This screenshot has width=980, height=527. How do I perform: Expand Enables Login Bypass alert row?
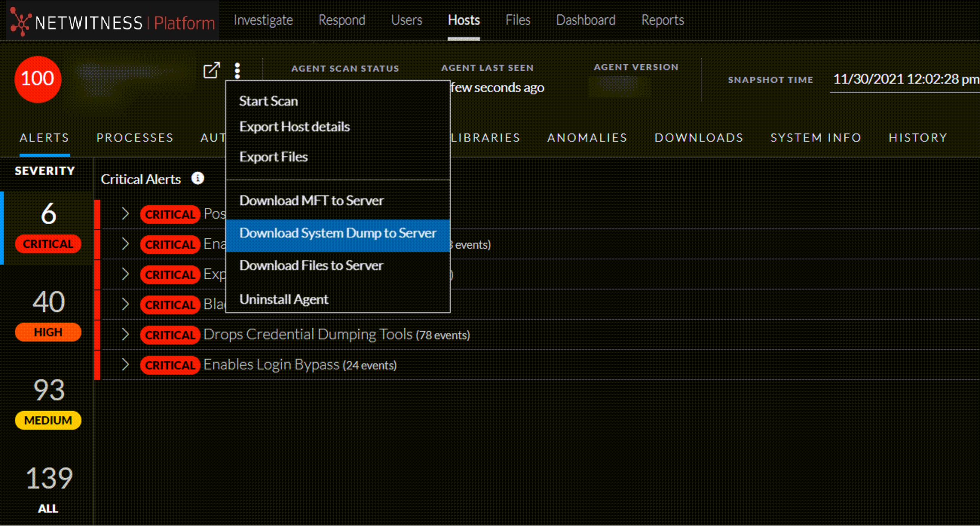coord(125,365)
